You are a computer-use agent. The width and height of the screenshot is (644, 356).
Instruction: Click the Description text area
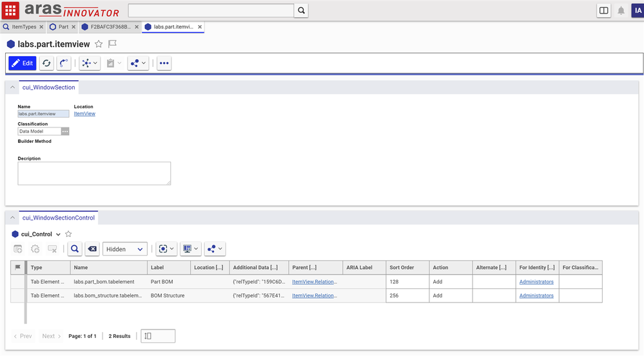(x=94, y=173)
